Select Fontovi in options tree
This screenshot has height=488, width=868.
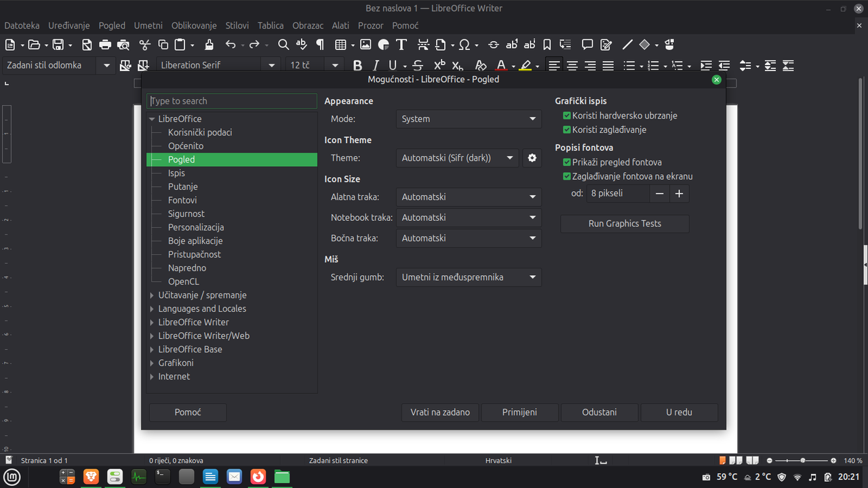182,201
